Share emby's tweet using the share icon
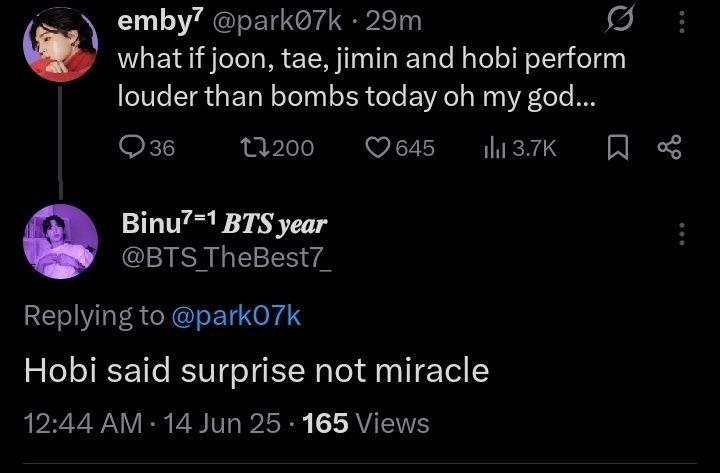 coord(670,147)
